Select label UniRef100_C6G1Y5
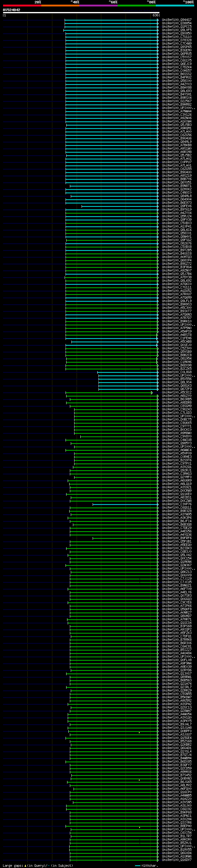This screenshot has height=868, width=197. pyautogui.click(x=177, y=61)
